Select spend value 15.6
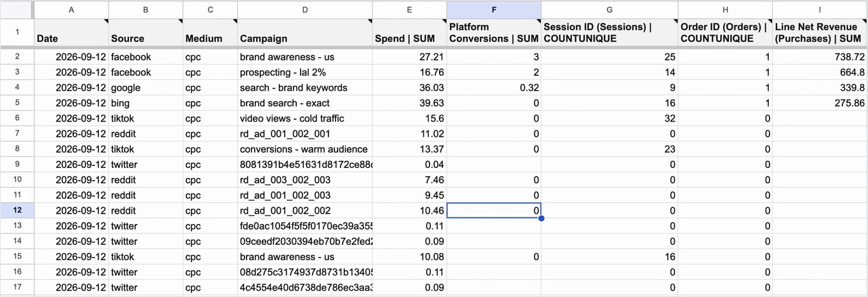The height and width of the screenshot is (297, 868). click(x=410, y=118)
